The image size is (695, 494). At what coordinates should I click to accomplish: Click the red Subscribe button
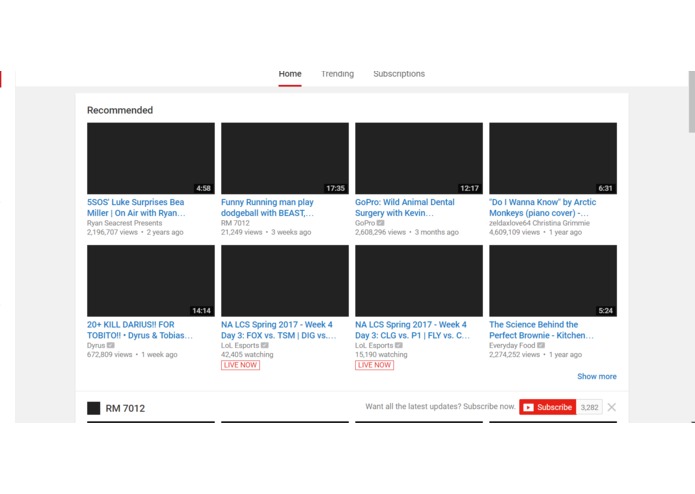click(548, 407)
